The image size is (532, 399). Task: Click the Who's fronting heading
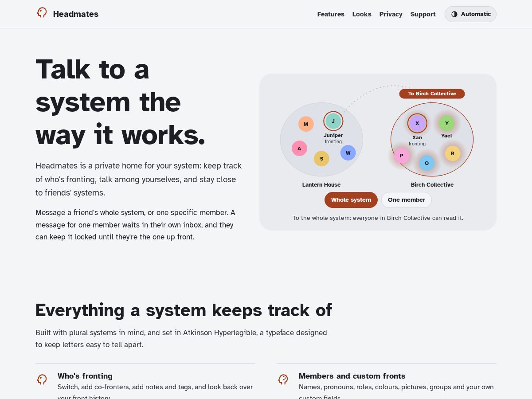(x=85, y=376)
